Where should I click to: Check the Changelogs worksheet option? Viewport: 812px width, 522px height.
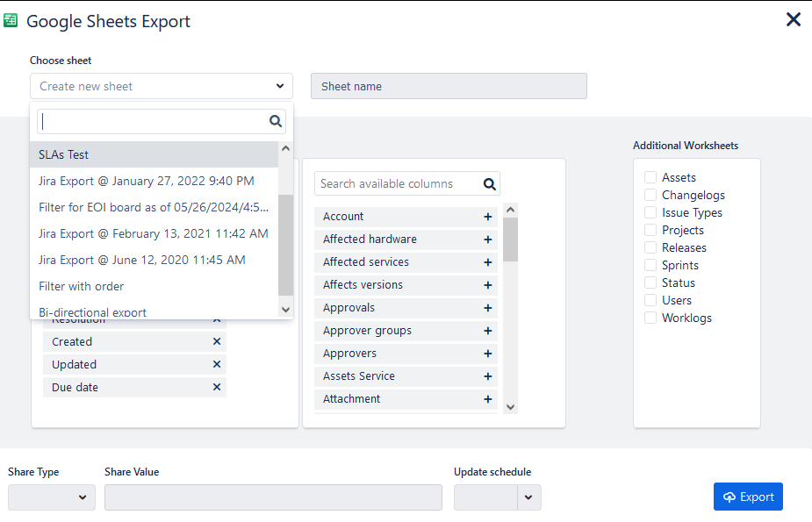tap(650, 195)
